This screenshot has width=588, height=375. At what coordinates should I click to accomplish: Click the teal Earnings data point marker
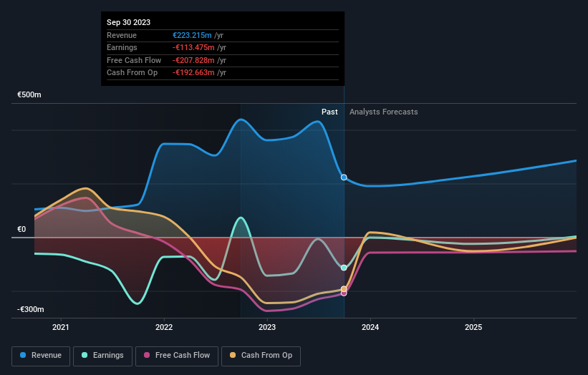pyautogui.click(x=344, y=268)
